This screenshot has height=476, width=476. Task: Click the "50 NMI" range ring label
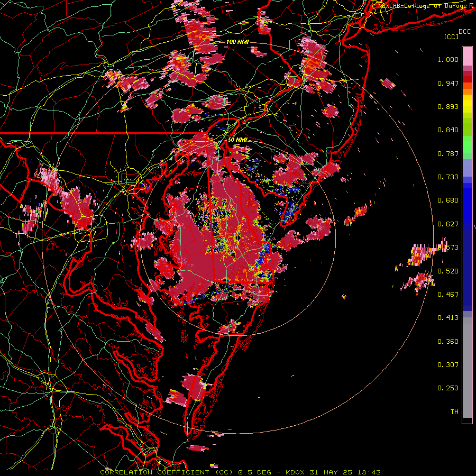(237, 140)
